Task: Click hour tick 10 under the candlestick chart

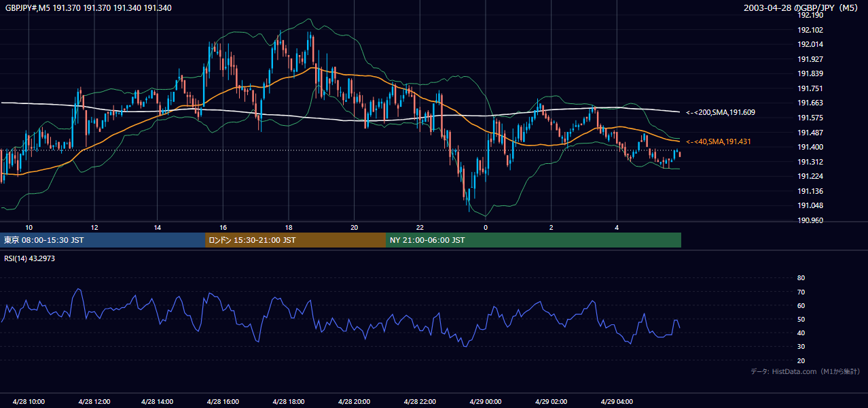Action: pyautogui.click(x=29, y=227)
